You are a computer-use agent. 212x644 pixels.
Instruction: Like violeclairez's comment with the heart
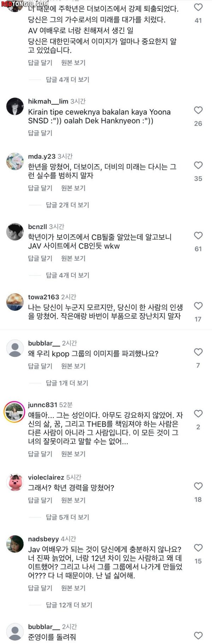click(198, 486)
